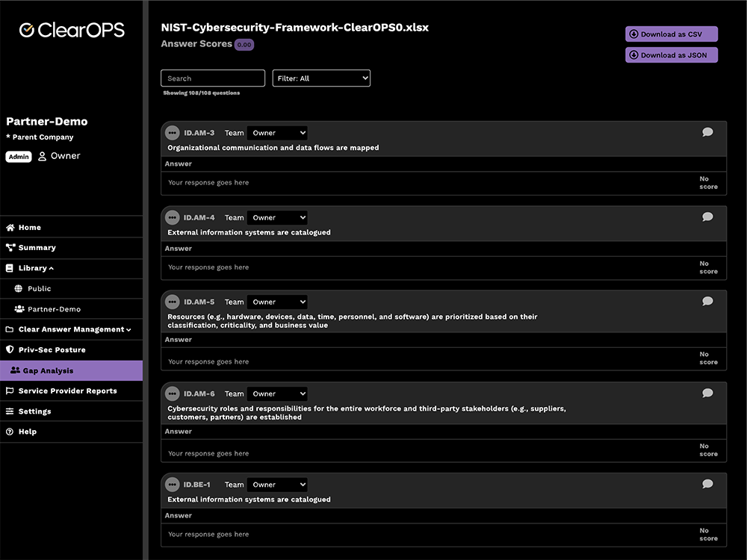The height and width of the screenshot is (560, 747).
Task: Click the flag icon for Service Provider Reports
Action: tap(8, 391)
